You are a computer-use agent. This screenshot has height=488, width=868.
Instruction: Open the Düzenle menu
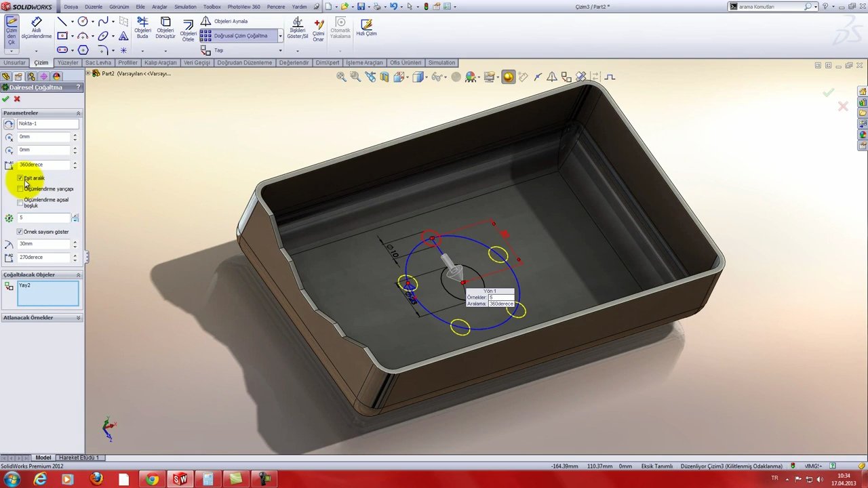tap(94, 7)
